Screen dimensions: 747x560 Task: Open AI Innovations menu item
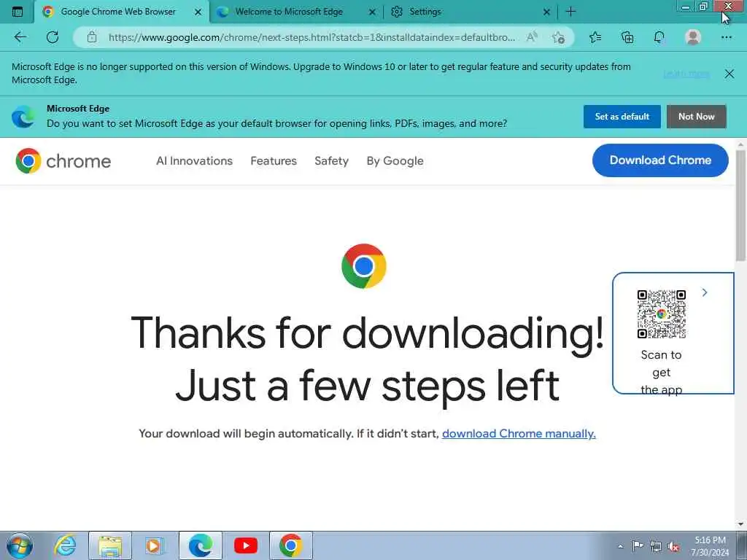coord(194,161)
